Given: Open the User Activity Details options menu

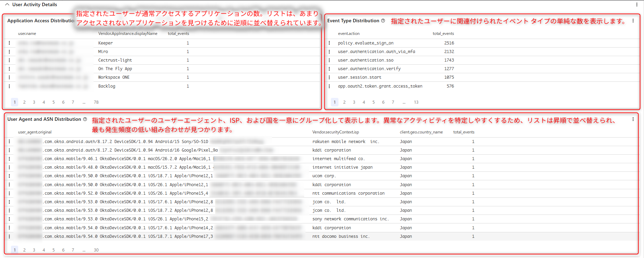Looking at the screenshot, I should [637, 4].
